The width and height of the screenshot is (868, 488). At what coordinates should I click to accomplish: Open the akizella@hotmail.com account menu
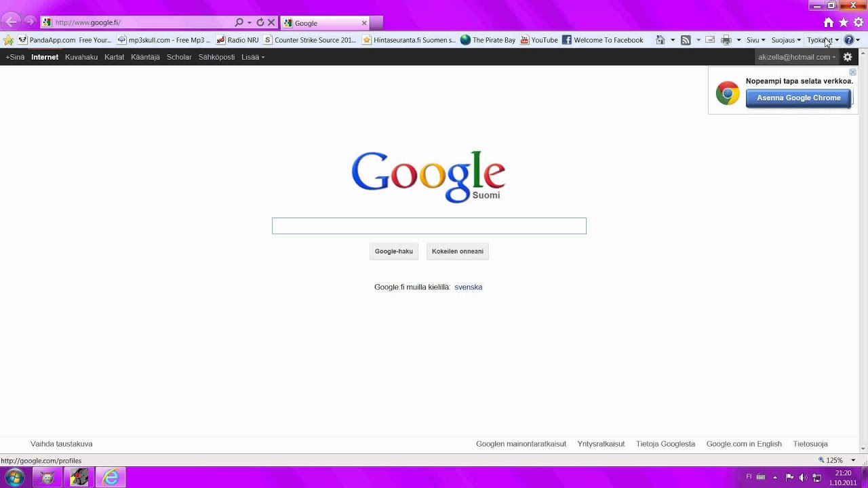(797, 57)
